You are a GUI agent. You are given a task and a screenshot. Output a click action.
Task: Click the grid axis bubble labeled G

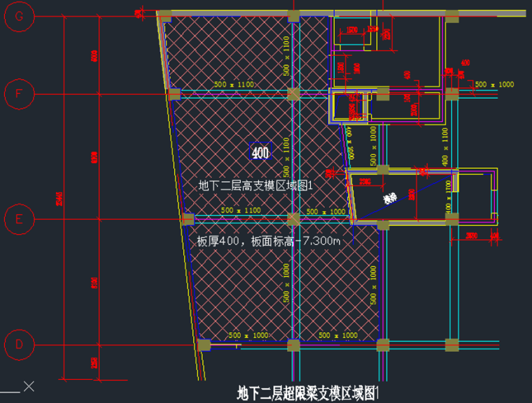[20, 19]
